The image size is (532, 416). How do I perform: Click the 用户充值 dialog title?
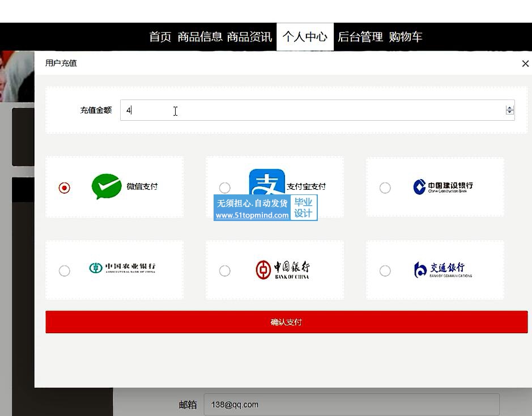(x=61, y=63)
